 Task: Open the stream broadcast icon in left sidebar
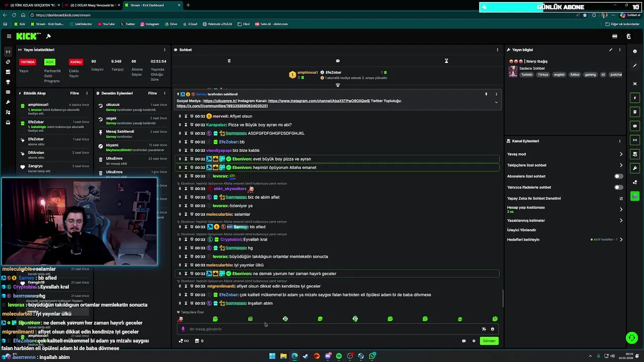click(8, 52)
